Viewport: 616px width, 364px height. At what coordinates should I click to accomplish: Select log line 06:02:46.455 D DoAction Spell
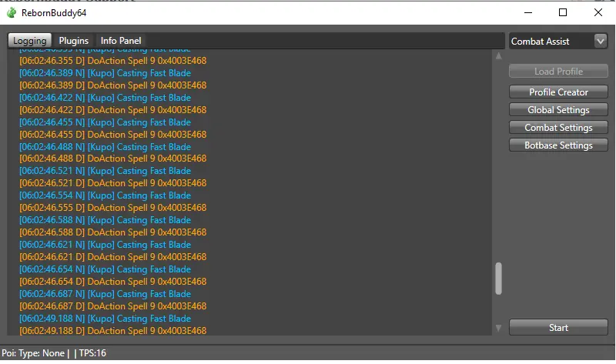112,135
